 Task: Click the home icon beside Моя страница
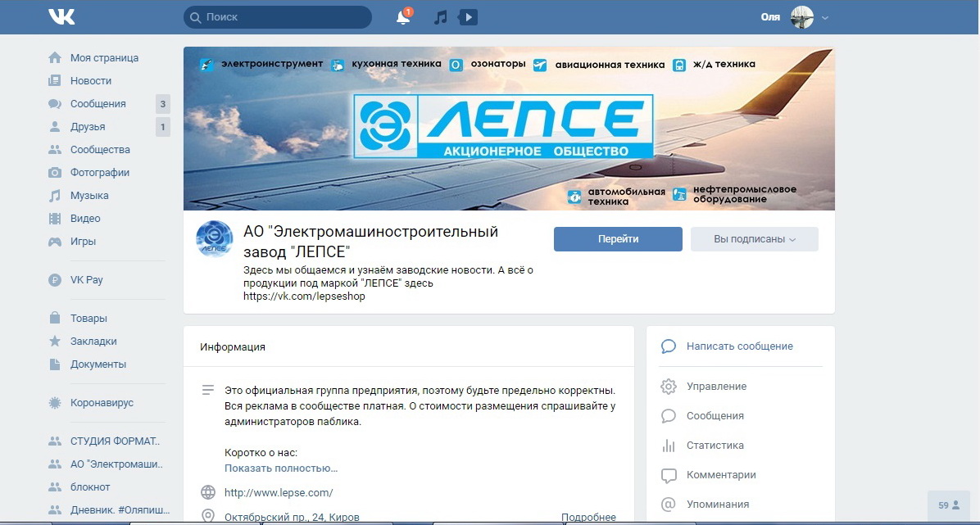[x=55, y=58]
